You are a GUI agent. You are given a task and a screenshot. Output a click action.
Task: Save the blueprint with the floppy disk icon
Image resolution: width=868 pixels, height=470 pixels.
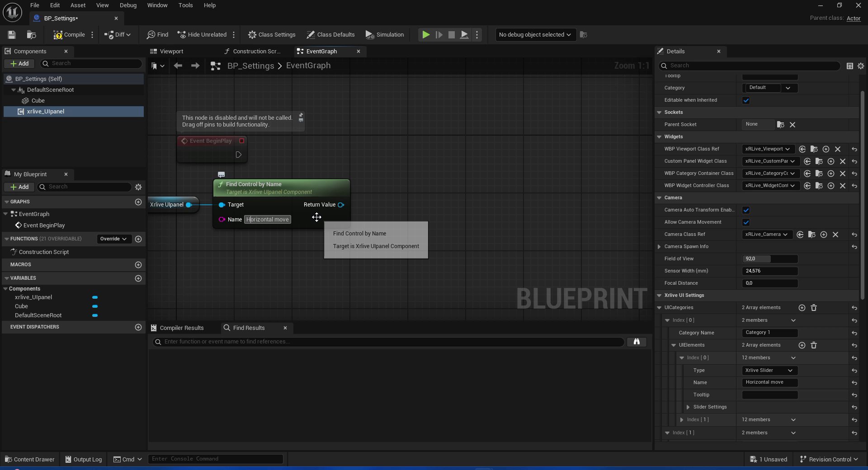[x=12, y=35]
